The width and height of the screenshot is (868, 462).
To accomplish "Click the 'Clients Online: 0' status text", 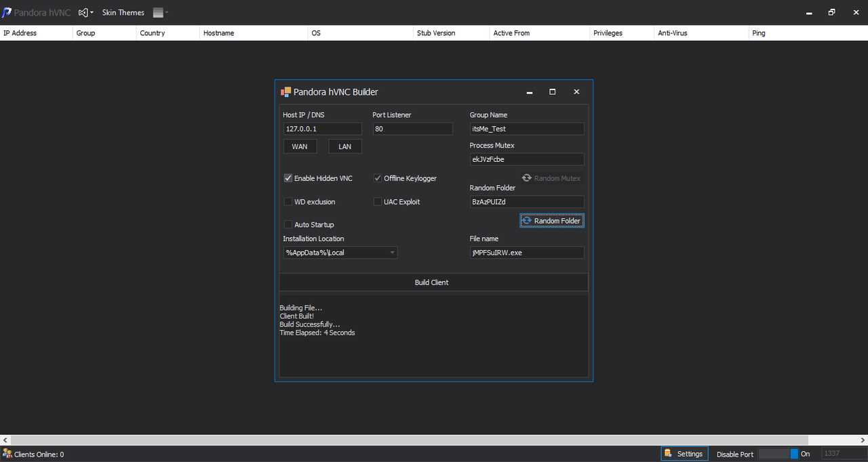I will pos(39,455).
